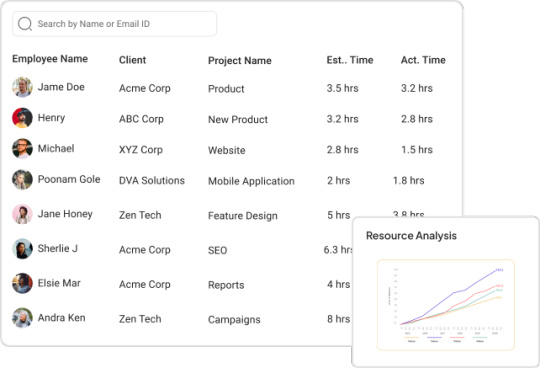The height and width of the screenshot is (368, 540).
Task: Select the DVA Solutions client cell
Action: (152, 180)
